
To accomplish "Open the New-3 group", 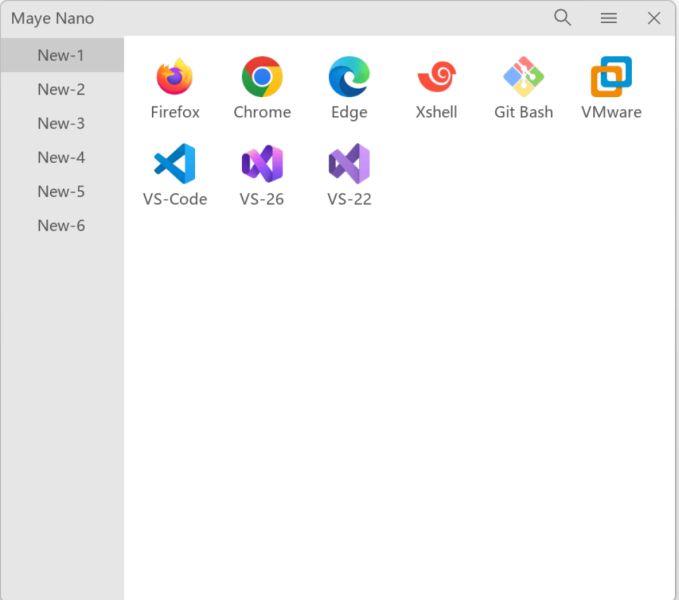I will click(62, 123).
